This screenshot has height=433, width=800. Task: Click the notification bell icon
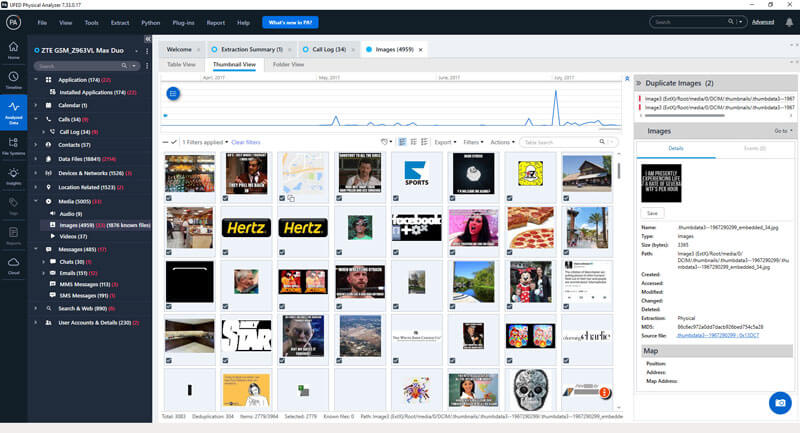click(789, 22)
